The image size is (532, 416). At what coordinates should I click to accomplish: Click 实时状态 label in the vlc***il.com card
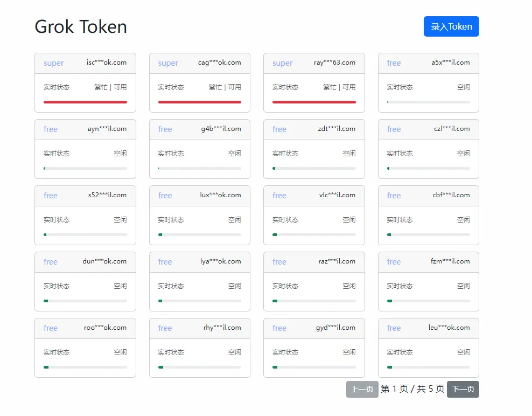(285, 220)
